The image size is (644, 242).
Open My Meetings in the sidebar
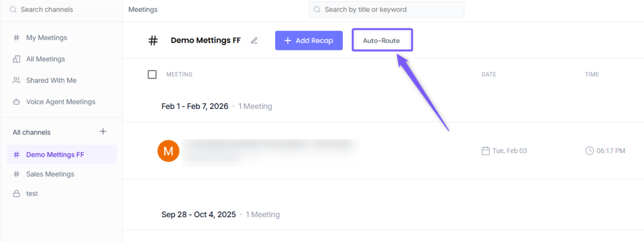[x=47, y=38]
